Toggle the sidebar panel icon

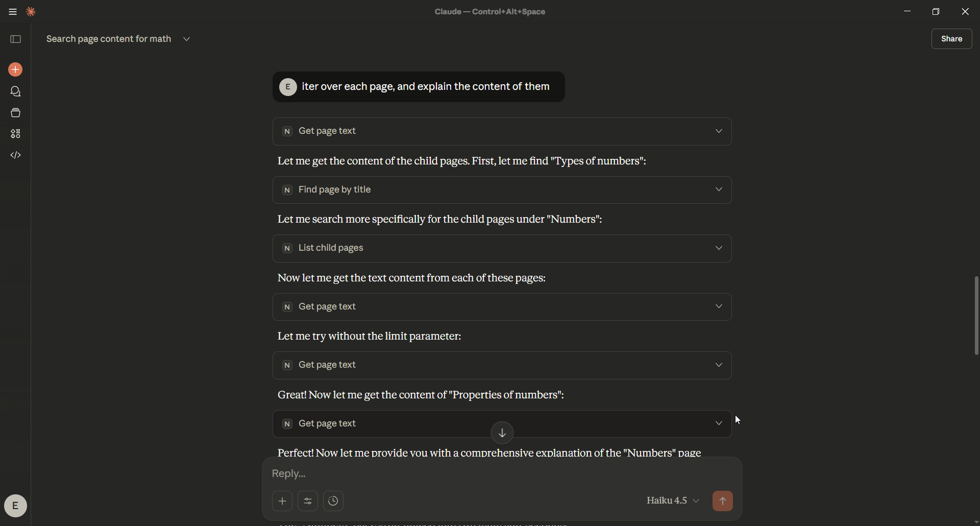(15, 39)
